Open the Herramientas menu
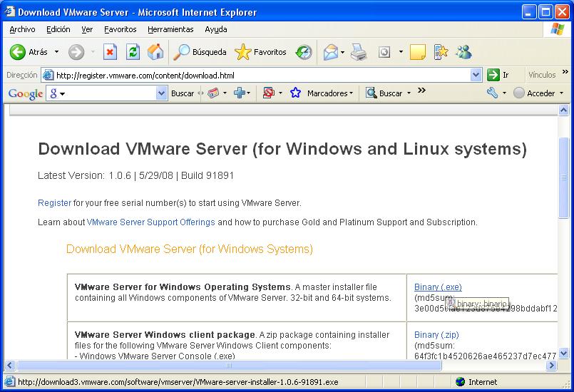The width and height of the screenshot is (574, 392). point(170,29)
